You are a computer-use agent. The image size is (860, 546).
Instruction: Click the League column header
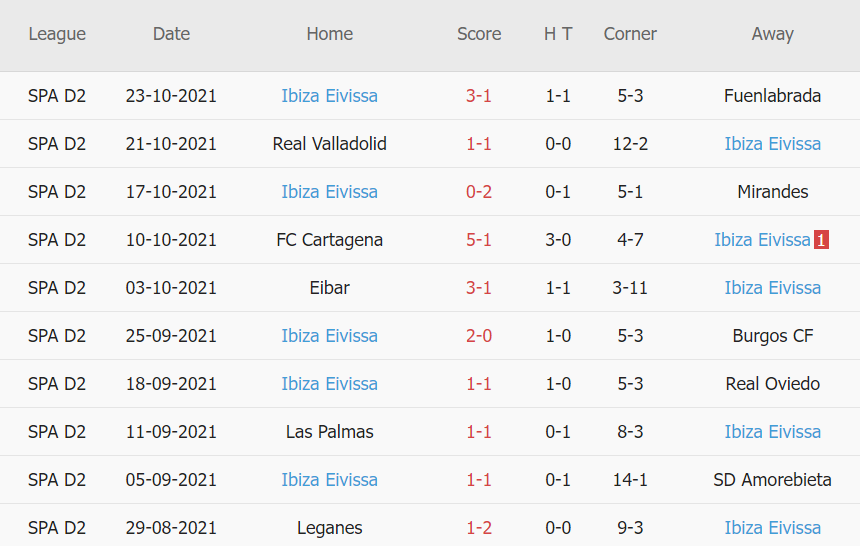point(57,34)
